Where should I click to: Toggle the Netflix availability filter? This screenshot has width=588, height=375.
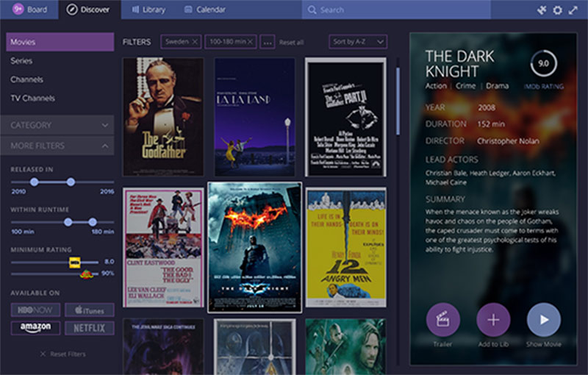click(90, 328)
